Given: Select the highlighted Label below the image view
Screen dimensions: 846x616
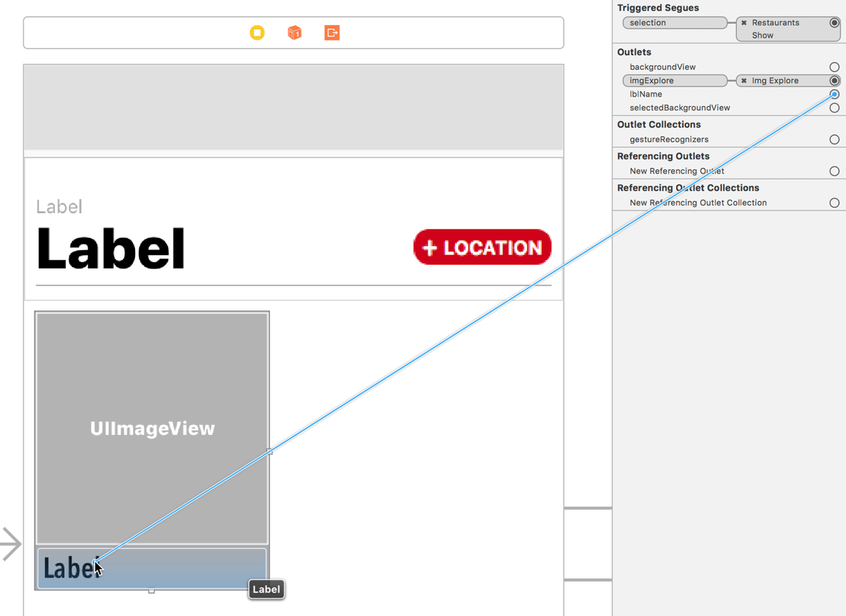Looking at the screenshot, I should (152, 568).
